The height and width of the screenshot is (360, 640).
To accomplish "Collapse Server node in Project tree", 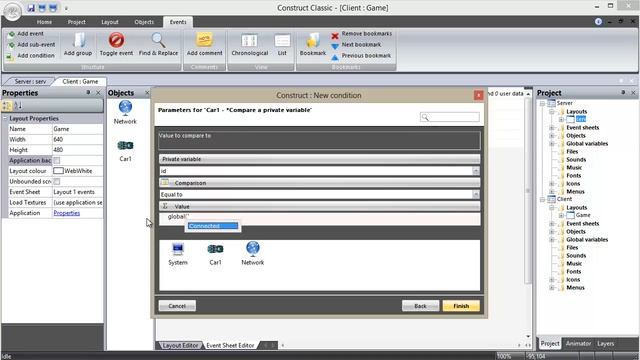I will tap(543, 104).
